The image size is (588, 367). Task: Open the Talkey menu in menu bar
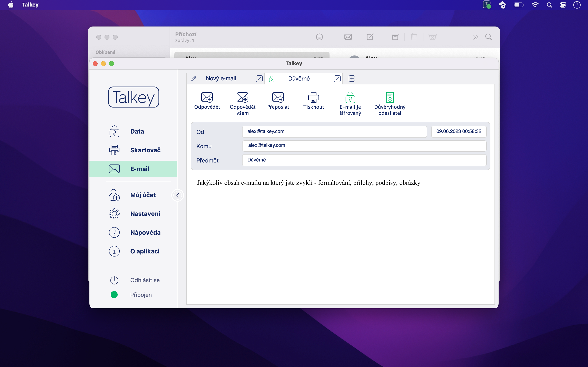(30, 5)
